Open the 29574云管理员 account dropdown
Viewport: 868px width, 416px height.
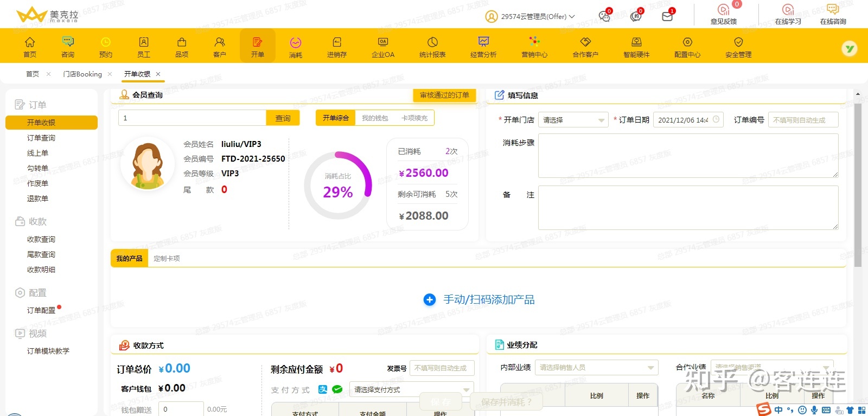click(529, 16)
